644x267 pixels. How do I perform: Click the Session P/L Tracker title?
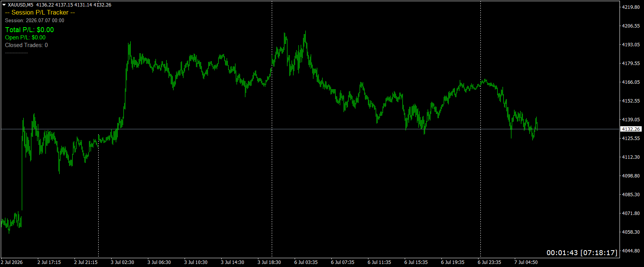[40, 13]
